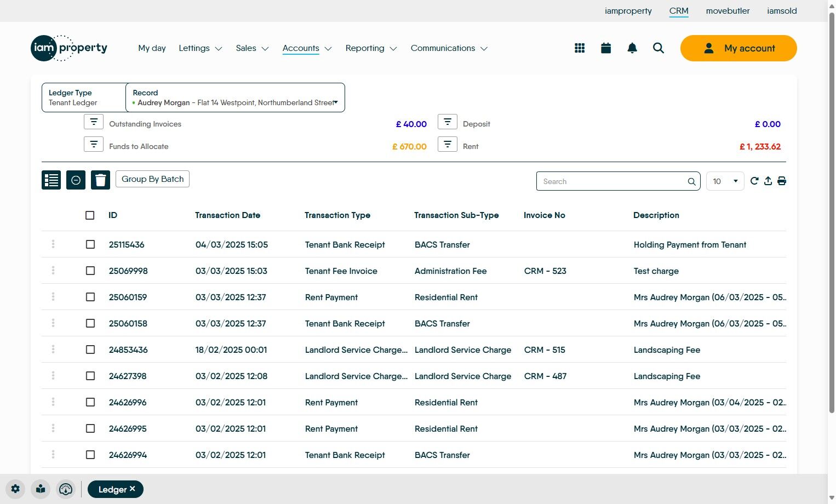Open the calendar icon in header
Viewport: 836px width, 504px height.
[606, 48]
